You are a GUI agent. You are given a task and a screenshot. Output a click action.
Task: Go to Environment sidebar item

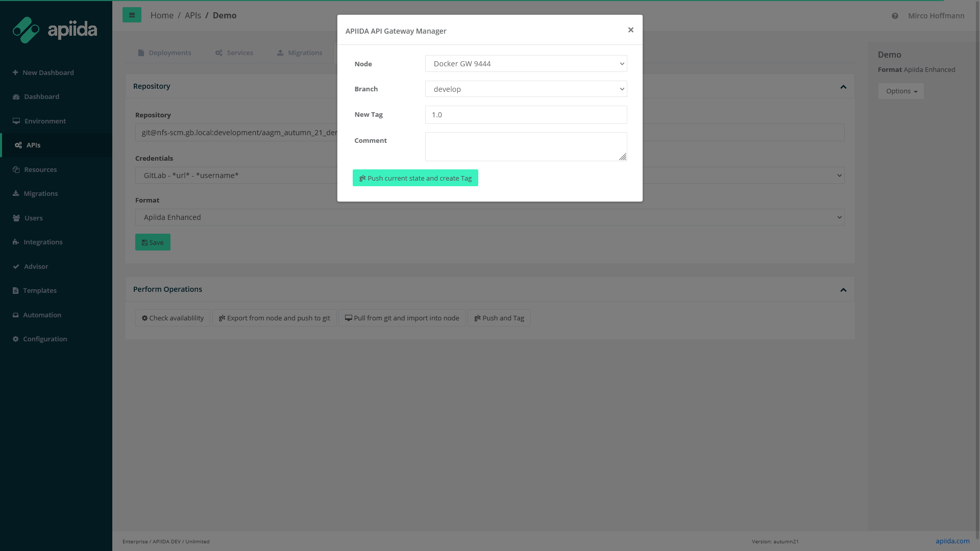pos(45,121)
